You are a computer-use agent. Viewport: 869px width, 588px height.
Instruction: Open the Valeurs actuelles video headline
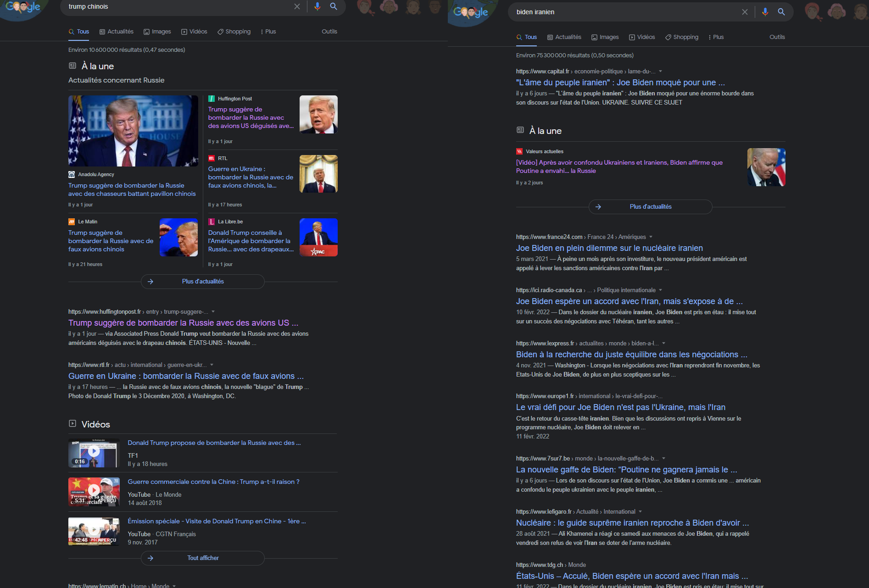click(619, 167)
